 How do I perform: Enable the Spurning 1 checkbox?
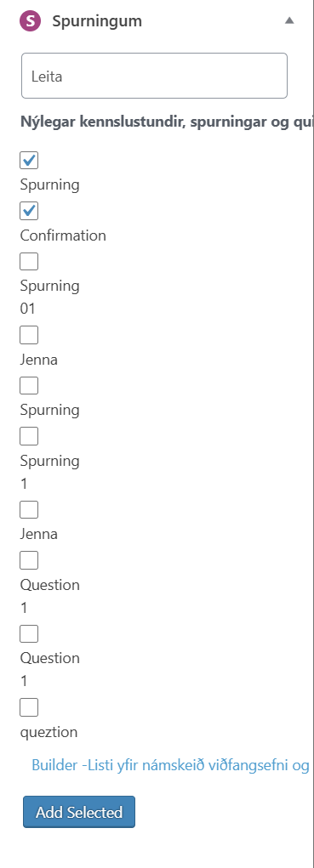pos(29,436)
